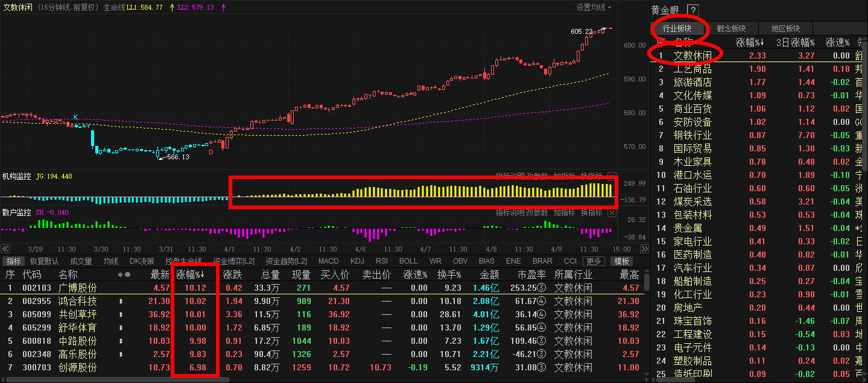This screenshot has height=383, width=868.
Task: Click 换指标 in the 散户监控 panel
Action: (591, 213)
